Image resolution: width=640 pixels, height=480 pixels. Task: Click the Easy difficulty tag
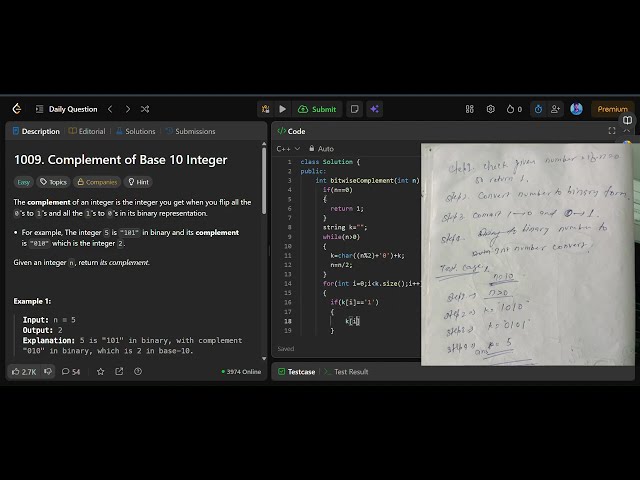(24, 182)
